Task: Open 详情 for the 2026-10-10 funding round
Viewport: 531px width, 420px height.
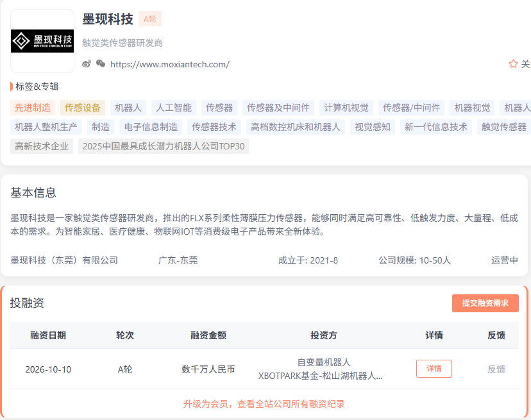Action: click(434, 369)
